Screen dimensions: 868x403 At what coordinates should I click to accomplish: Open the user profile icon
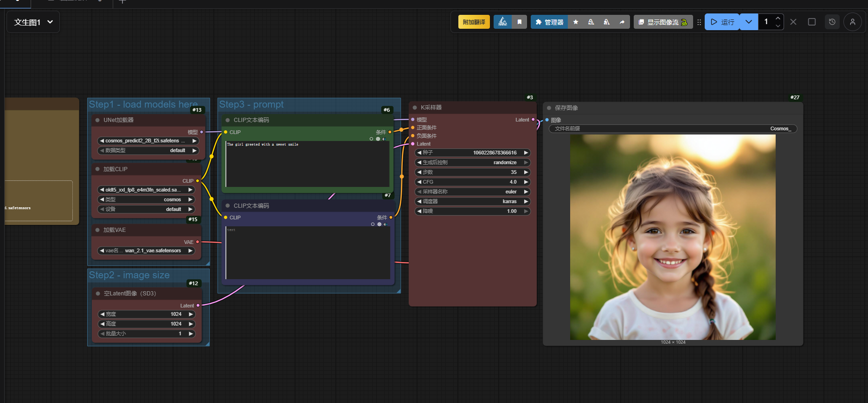pyautogui.click(x=852, y=22)
